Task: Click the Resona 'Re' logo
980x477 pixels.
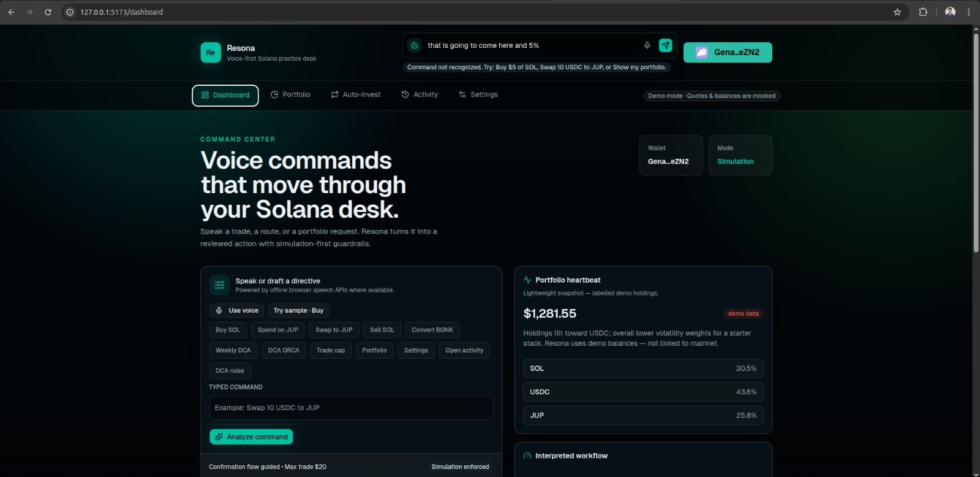Action: [x=211, y=53]
